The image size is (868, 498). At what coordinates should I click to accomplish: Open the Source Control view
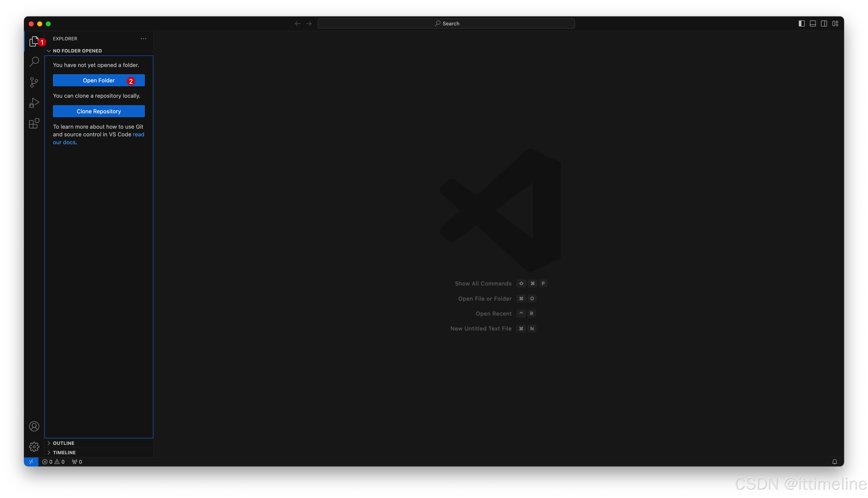pyautogui.click(x=34, y=82)
